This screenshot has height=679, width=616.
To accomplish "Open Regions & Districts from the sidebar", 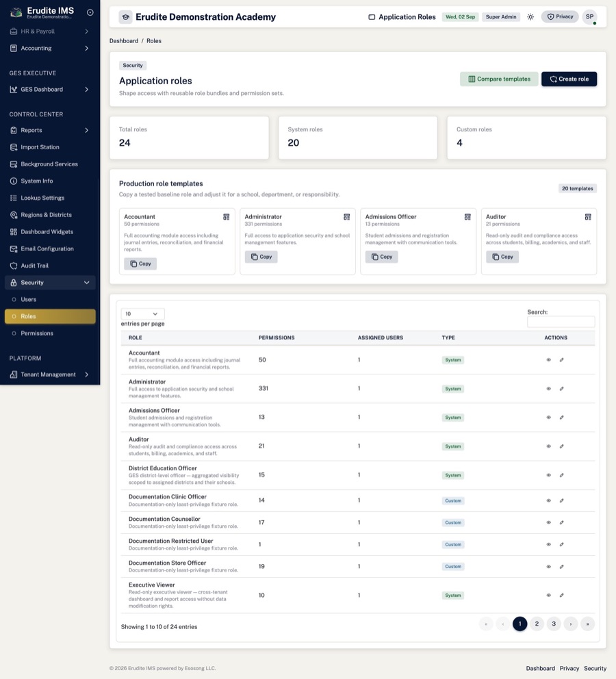I will pos(50,215).
